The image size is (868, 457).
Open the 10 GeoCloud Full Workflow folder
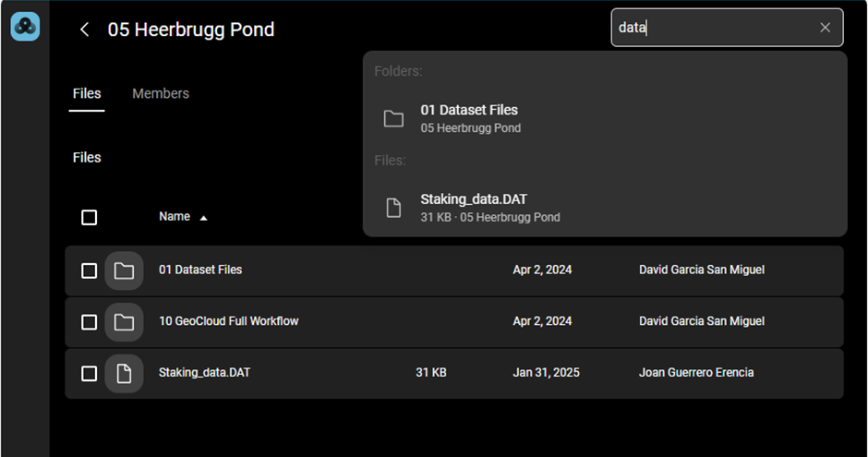tap(228, 321)
